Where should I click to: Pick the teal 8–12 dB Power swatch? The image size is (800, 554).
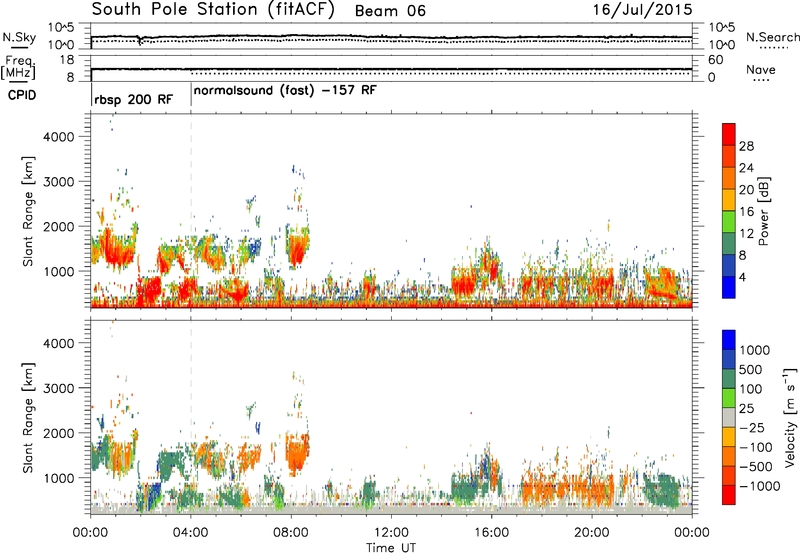pyautogui.click(x=729, y=243)
